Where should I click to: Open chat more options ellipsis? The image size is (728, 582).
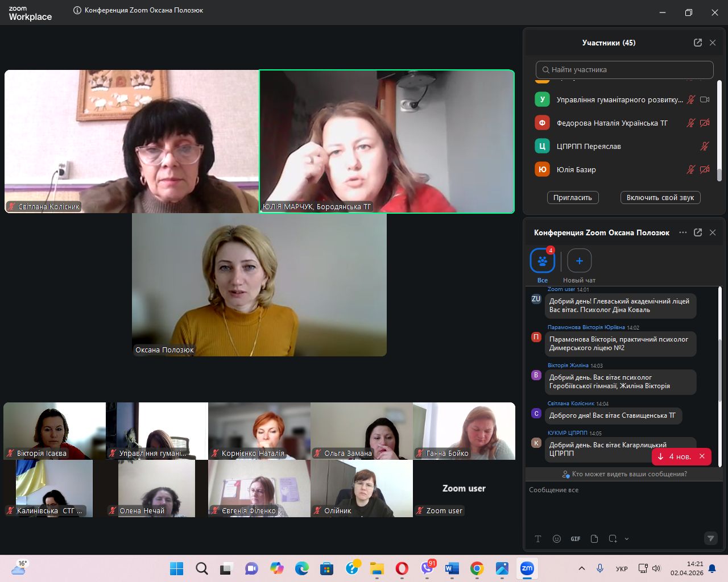(682, 232)
